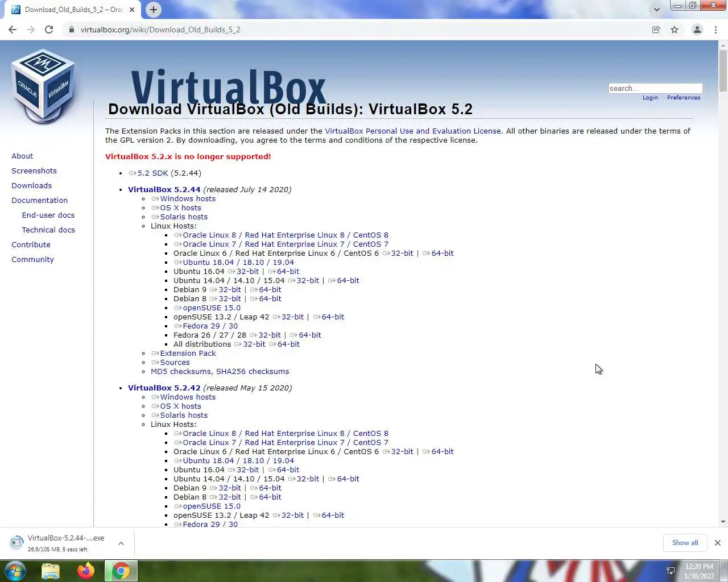Bookmark this tab with the star icon
Viewport: 728px width, 582px height.
675,30
